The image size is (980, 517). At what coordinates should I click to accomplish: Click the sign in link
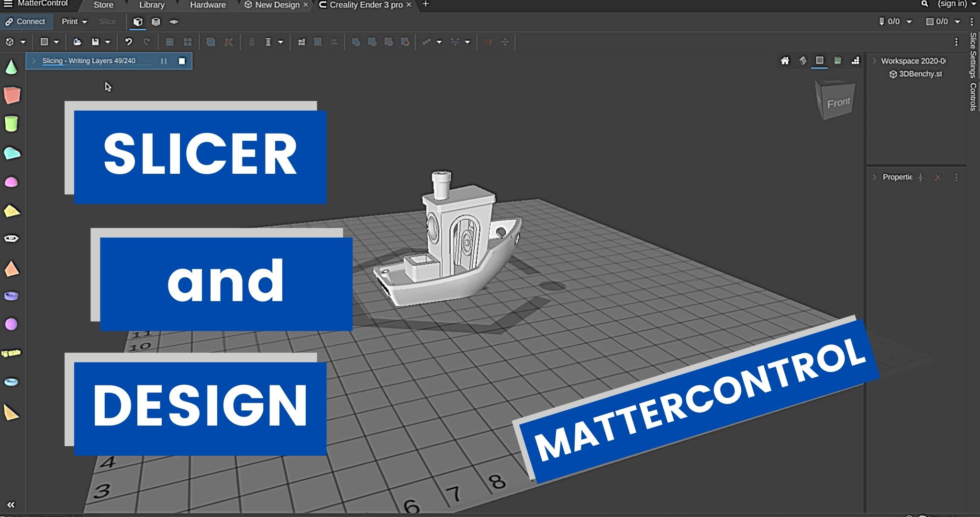pos(952,4)
